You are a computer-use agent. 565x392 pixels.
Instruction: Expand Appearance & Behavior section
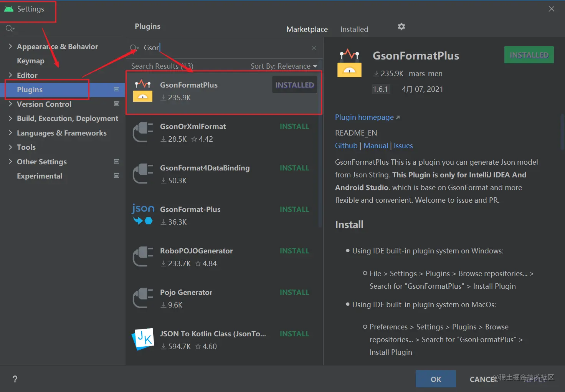[x=10, y=46]
